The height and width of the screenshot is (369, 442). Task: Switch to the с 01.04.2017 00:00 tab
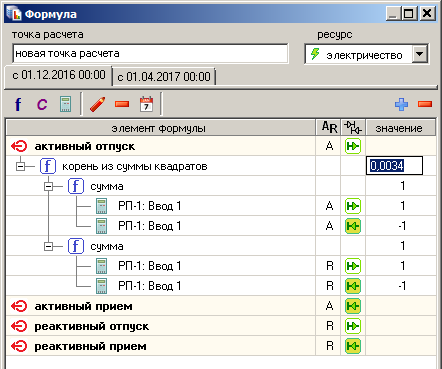pos(164,77)
